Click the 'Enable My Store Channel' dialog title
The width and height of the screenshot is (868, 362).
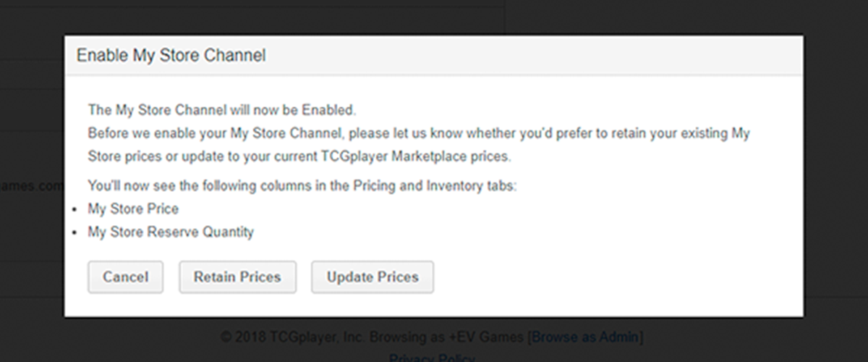pyautogui.click(x=171, y=55)
